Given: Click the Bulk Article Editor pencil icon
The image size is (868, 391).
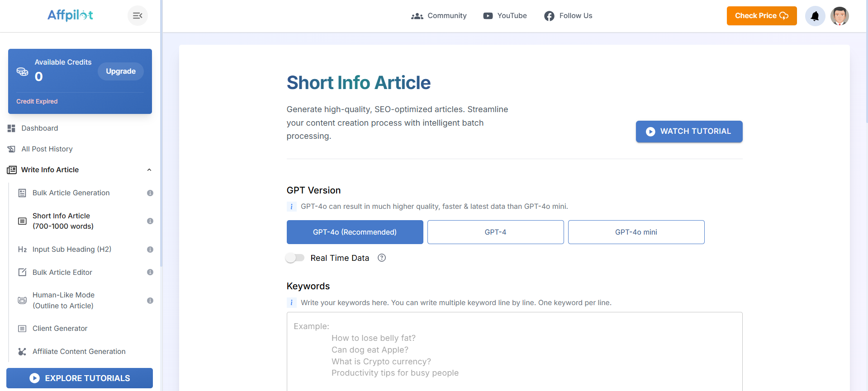Looking at the screenshot, I should point(22,272).
